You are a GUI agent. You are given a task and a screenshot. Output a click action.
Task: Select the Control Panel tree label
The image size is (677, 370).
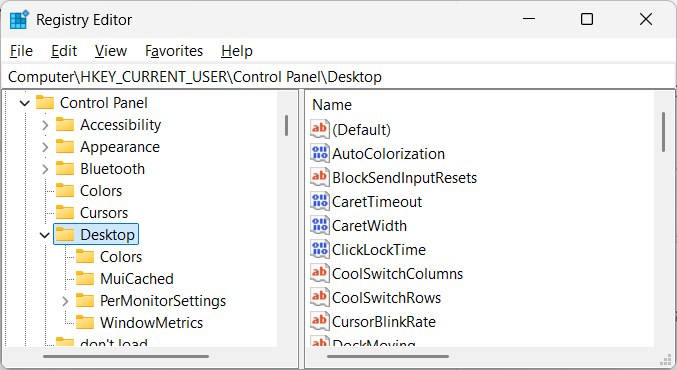104,103
